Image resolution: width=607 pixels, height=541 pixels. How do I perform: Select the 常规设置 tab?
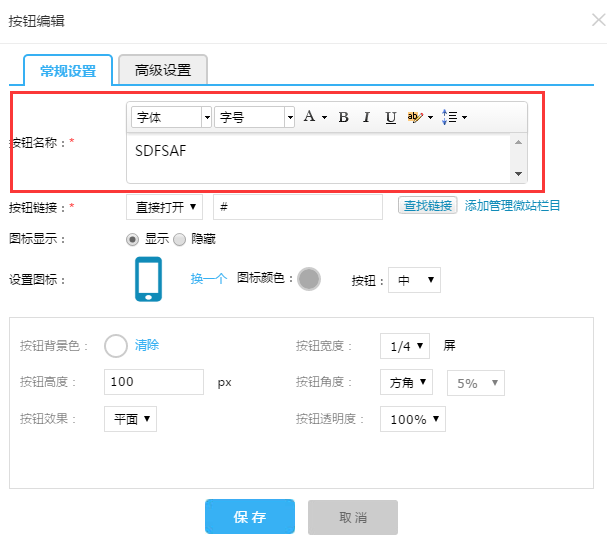(68, 70)
